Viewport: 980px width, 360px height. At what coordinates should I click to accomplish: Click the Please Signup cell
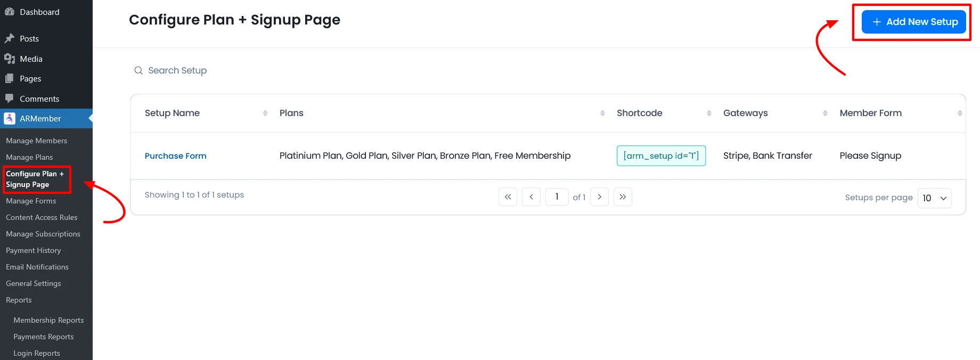click(x=870, y=156)
